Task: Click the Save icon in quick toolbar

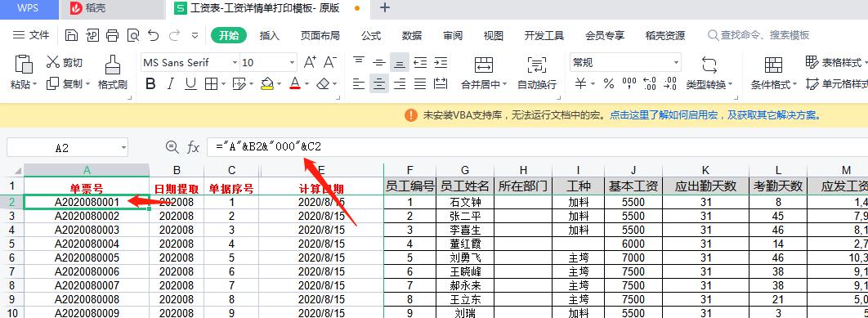Action: click(71, 35)
